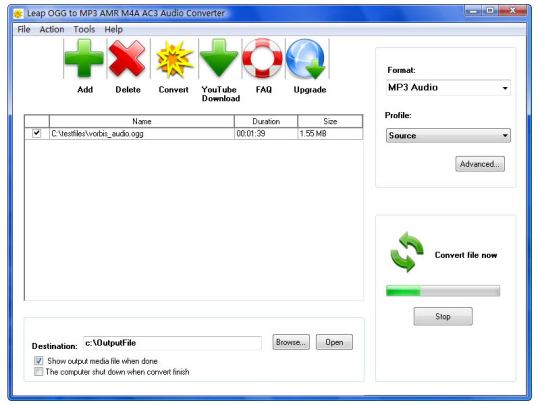Open YouTube Download via green arrow icon
The height and width of the screenshot is (405, 540).
[x=219, y=59]
